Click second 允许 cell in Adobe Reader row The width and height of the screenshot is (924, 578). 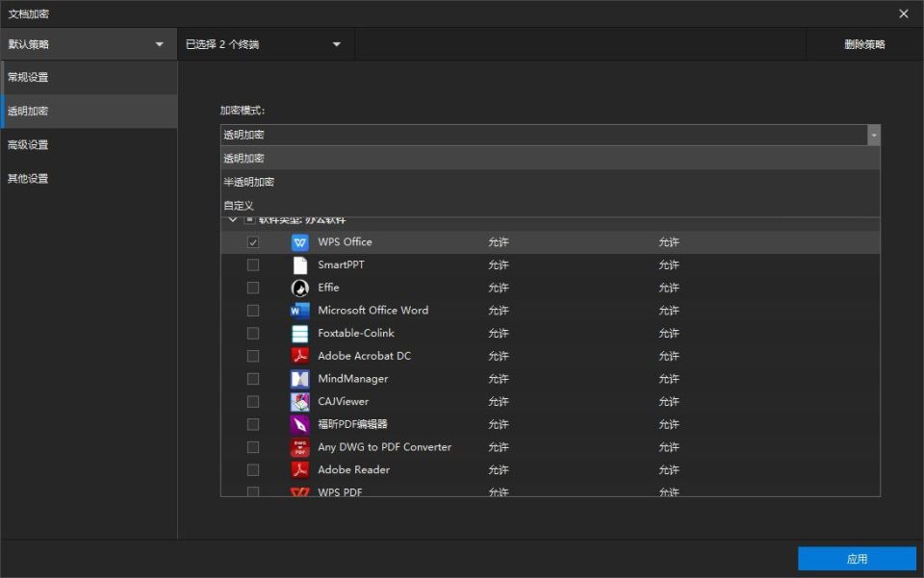669,469
